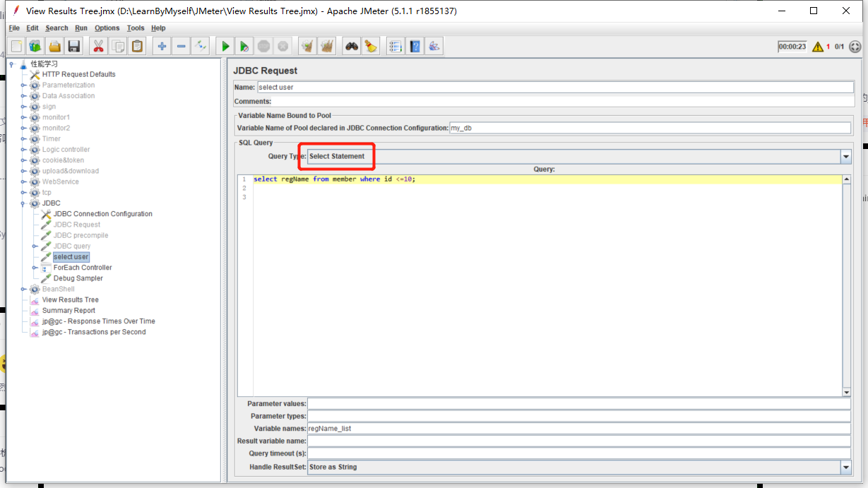The image size is (868, 488).
Task: Expand the ForEach Controller node
Action: 35,268
